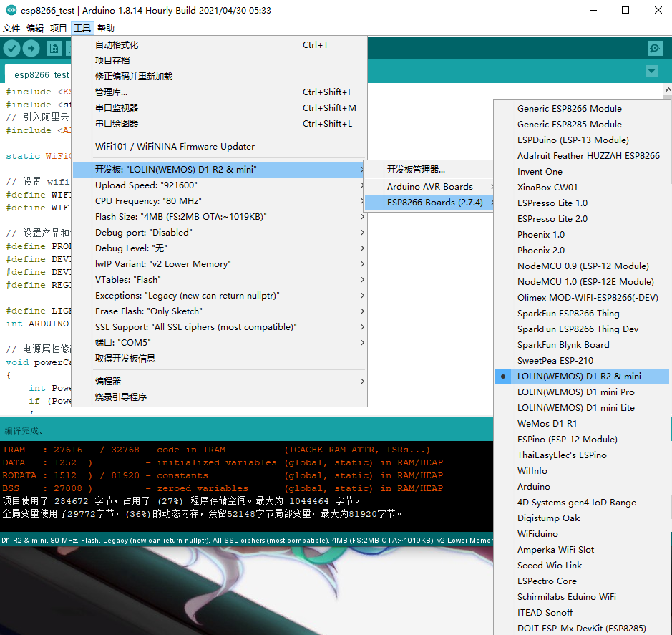
Task: Select NodeMCU 0.9 (ESP-12 Module) board
Action: 582,266
